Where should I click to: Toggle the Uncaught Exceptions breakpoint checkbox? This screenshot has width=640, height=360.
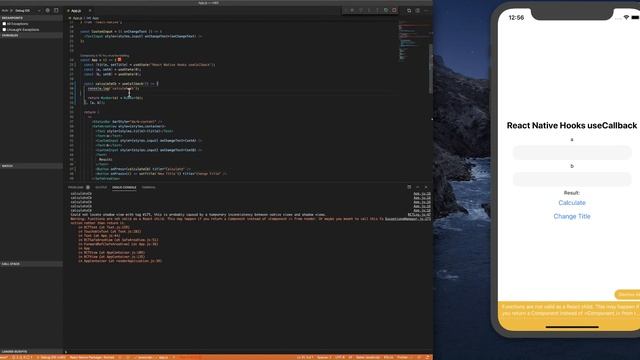4,29
